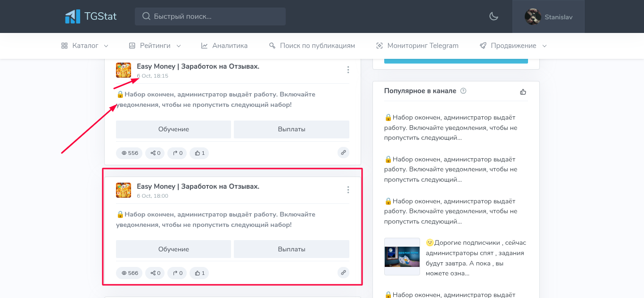Click the thumbs-up icon in Популярное в канале

[523, 92]
